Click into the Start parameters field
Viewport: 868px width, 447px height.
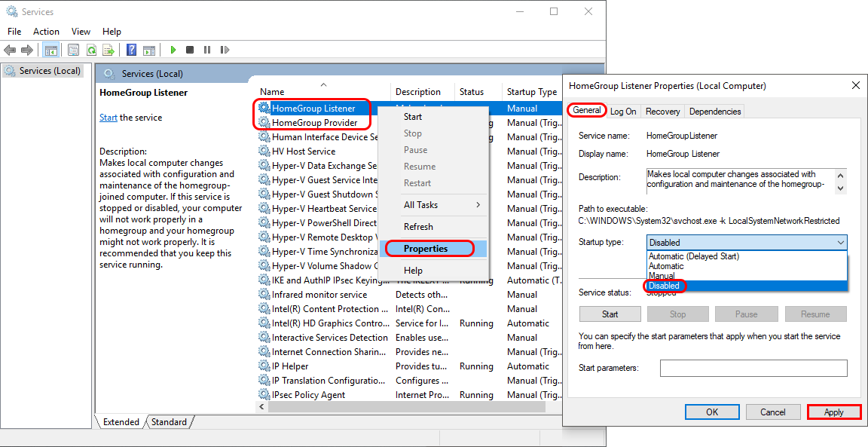click(753, 368)
